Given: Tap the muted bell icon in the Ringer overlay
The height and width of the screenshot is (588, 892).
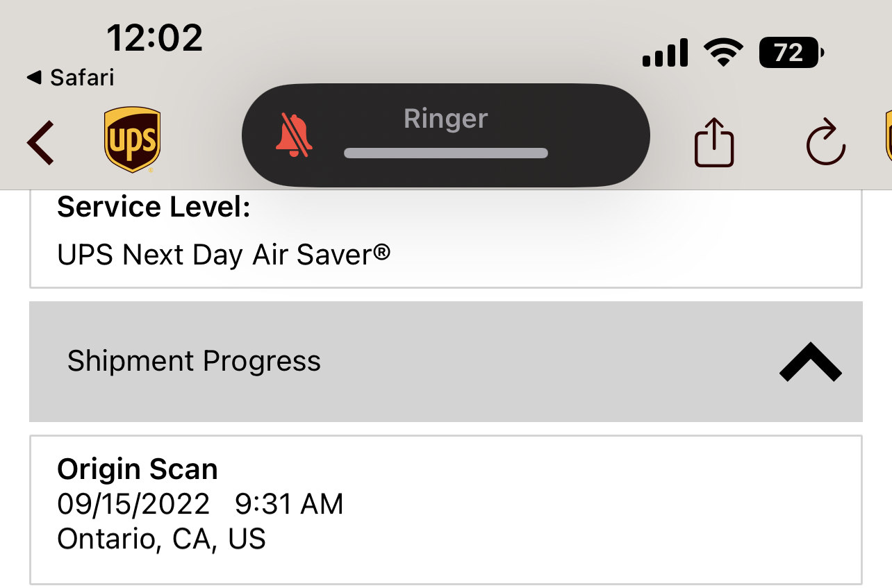Looking at the screenshot, I should (x=294, y=134).
